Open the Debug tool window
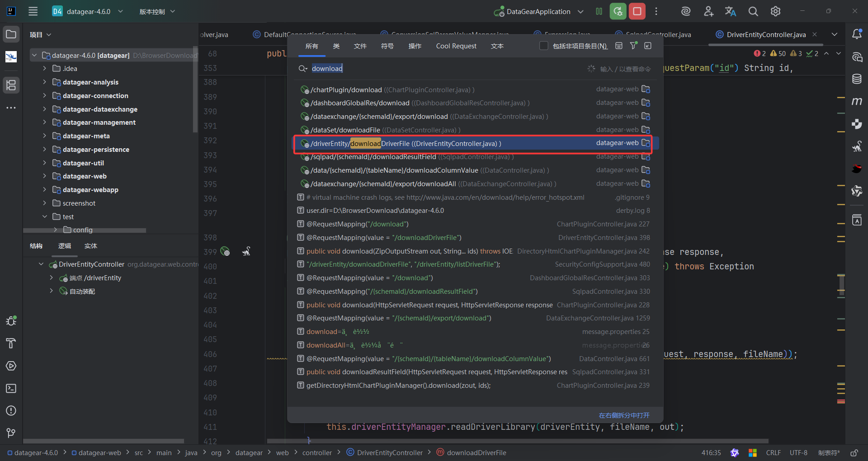Screen dimensions: 868x461 (x=11, y=321)
